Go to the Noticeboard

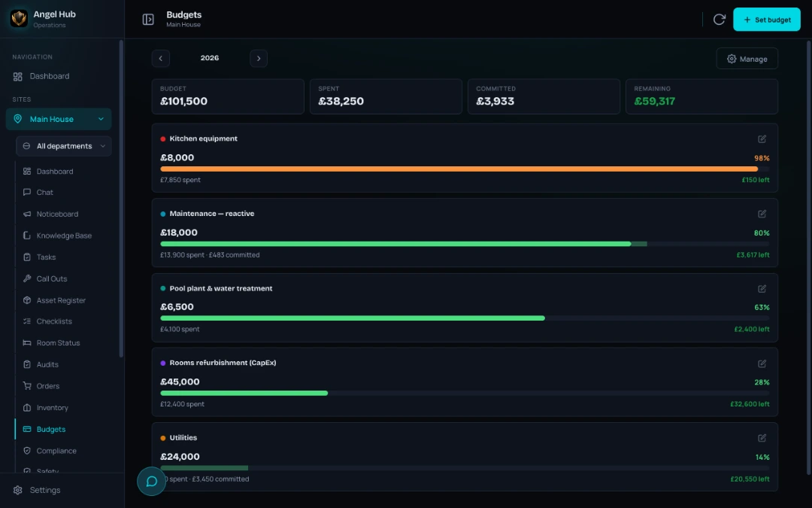[x=57, y=214]
